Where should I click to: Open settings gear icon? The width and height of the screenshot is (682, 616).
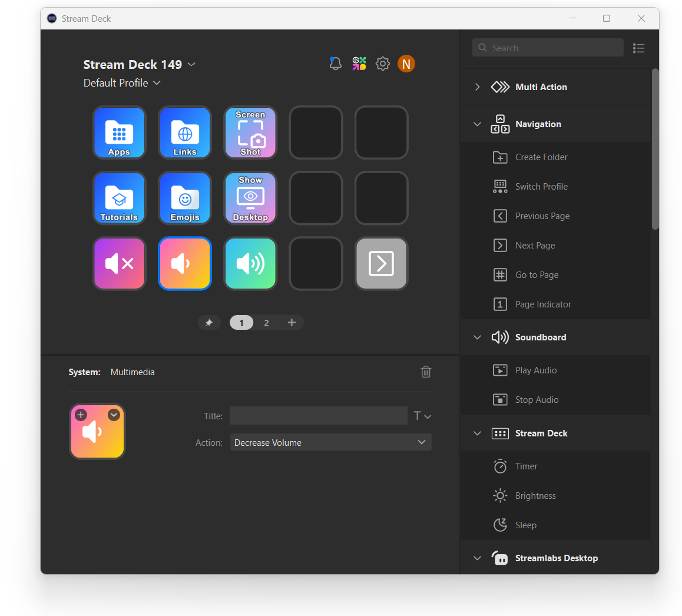click(383, 64)
